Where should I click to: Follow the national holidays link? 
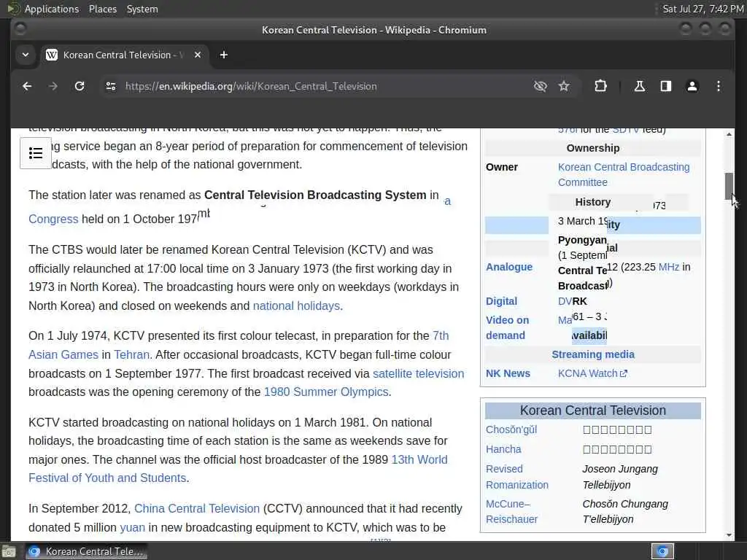tap(296, 306)
